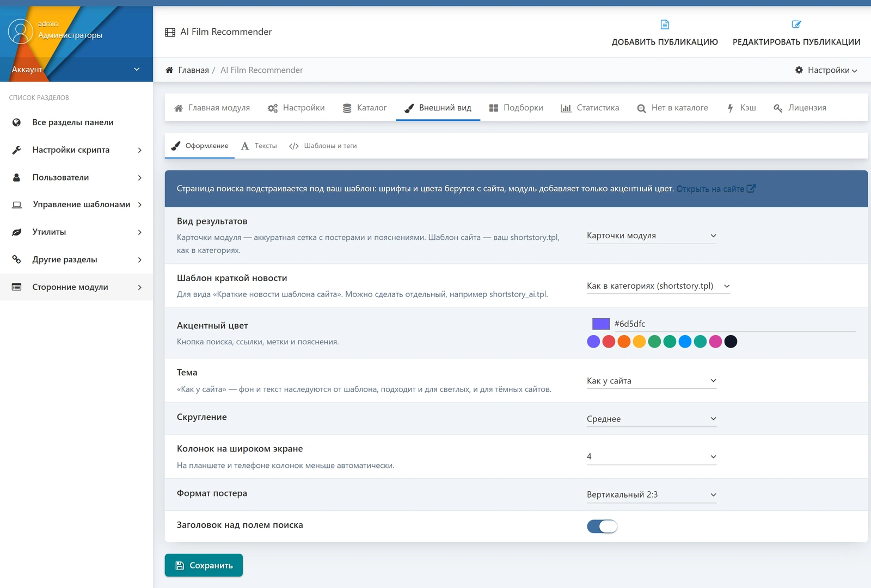Open the Открыть на сайте link
Viewport: 871px width, 588px height.
click(x=716, y=189)
